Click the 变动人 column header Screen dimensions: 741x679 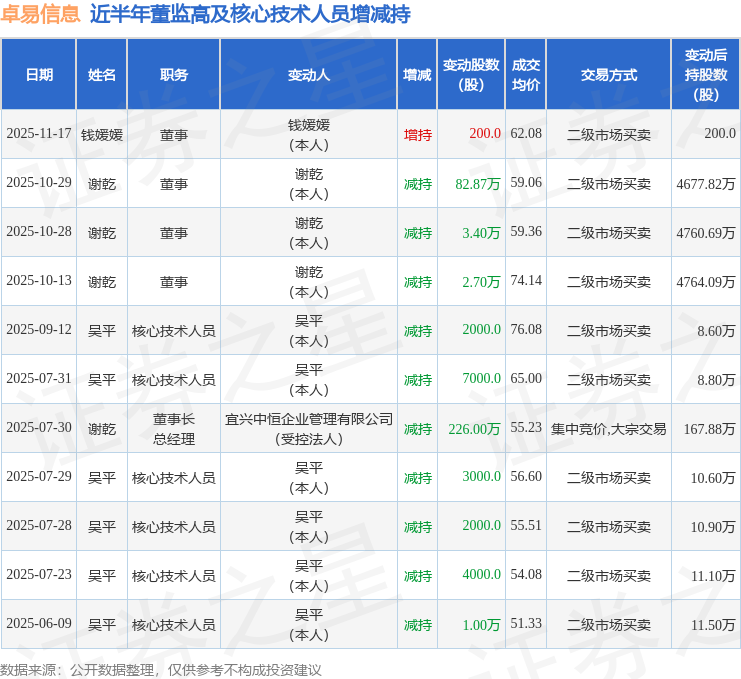[x=308, y=75]
